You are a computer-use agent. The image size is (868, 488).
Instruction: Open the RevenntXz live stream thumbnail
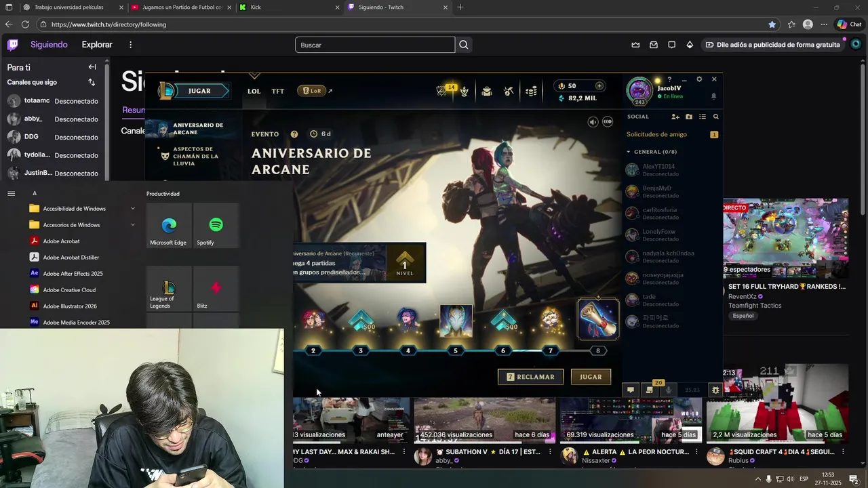pos(785,239)
